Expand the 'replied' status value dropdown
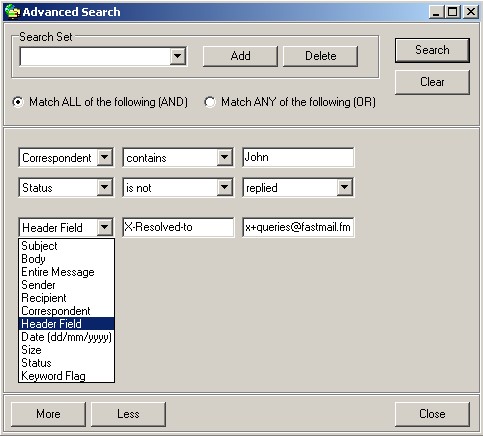Viewport: 483px width, 436px height. 345,188
